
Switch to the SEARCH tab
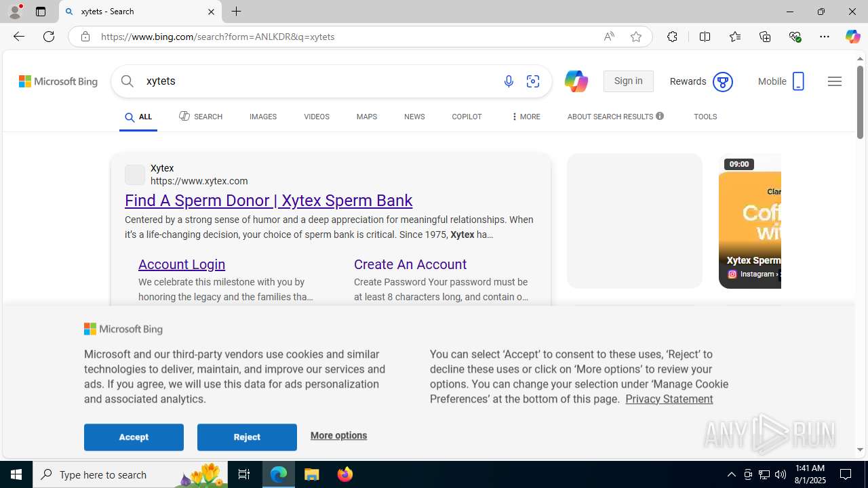(x=201, y=117)
